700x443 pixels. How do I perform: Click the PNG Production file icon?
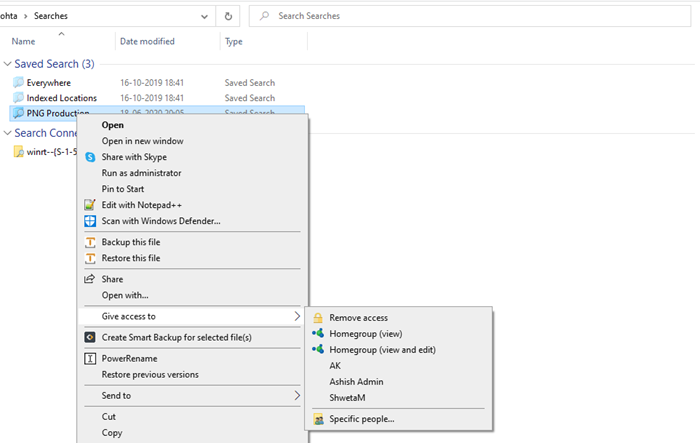pos(18,113)
